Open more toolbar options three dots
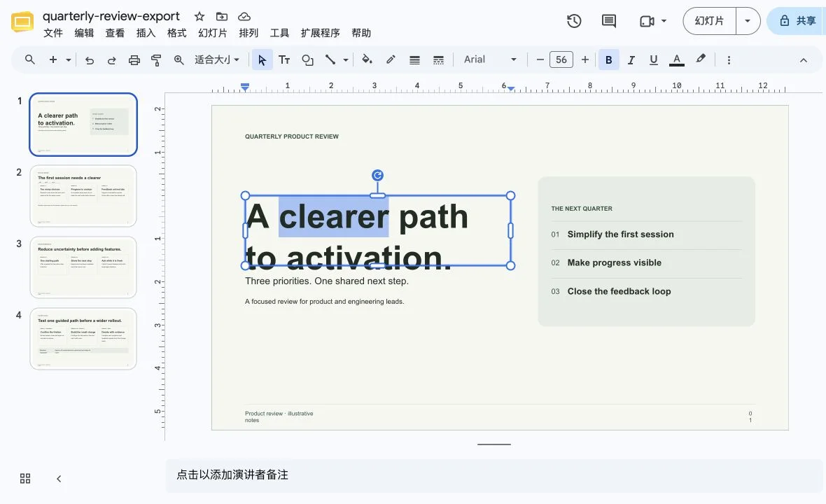Image resolution: width=826 pixels, height=504 pixels. tap(729, 60)
